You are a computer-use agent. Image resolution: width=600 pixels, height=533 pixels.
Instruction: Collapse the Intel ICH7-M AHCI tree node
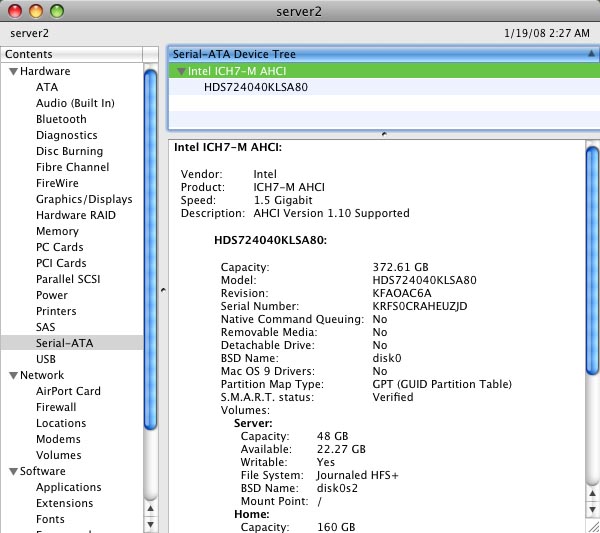click(180, 72)
